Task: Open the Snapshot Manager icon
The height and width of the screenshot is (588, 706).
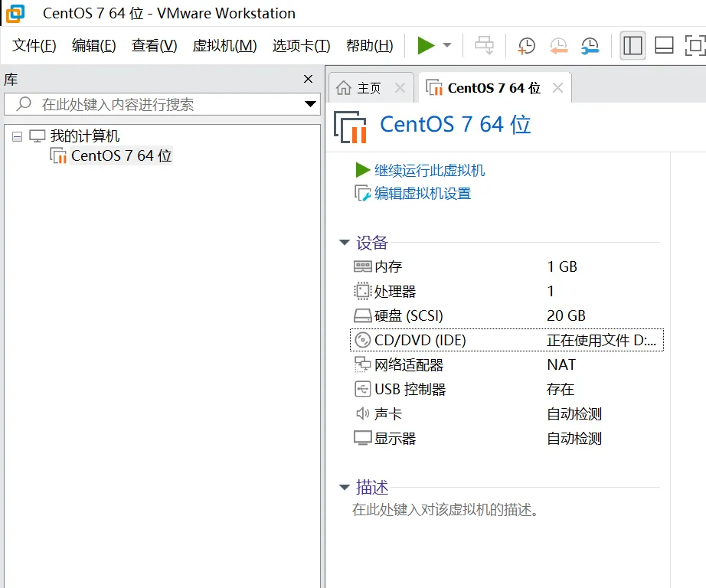Action: pos(590,45)
